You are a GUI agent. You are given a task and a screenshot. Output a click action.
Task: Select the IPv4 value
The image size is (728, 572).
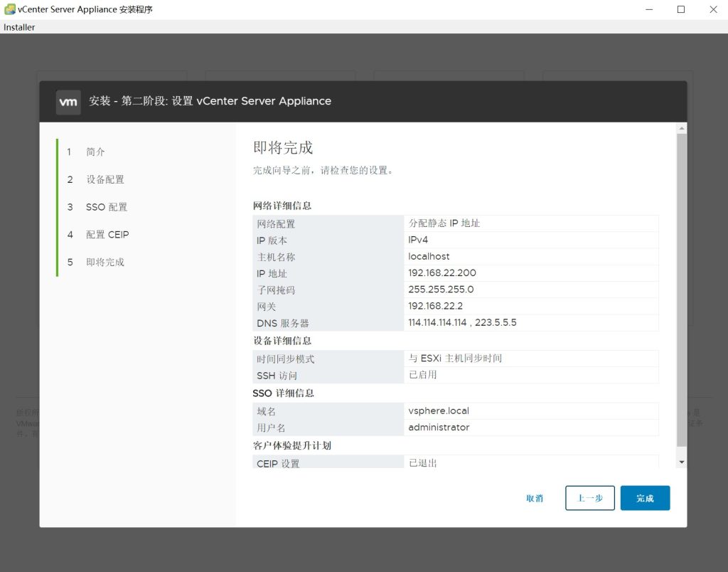click(418, 240)
